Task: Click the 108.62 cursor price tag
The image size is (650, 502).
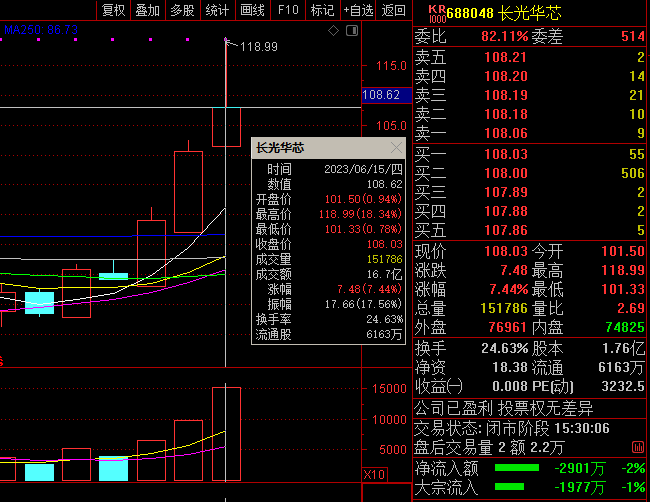Action: (387, 95)
